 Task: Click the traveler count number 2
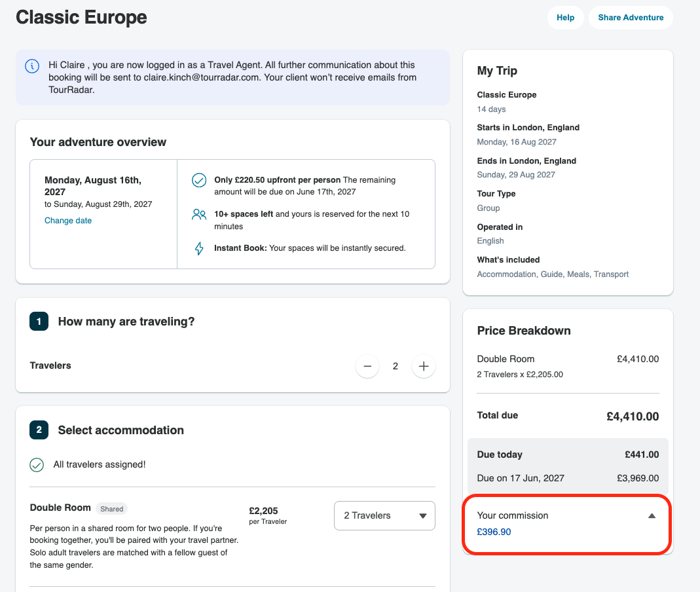395,367
